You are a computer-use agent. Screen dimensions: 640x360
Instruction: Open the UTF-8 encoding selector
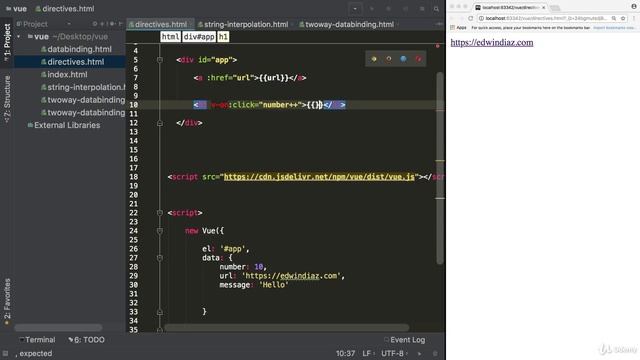point(394,353)
